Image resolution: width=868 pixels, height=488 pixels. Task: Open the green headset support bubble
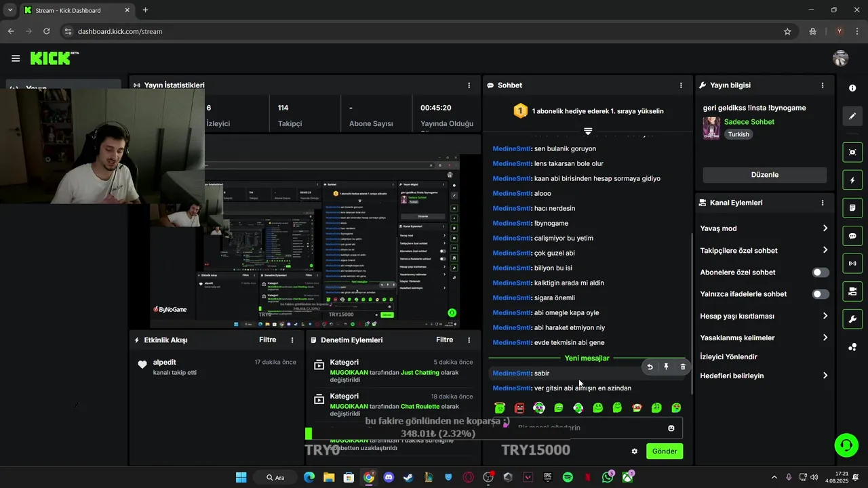[846, 445]
